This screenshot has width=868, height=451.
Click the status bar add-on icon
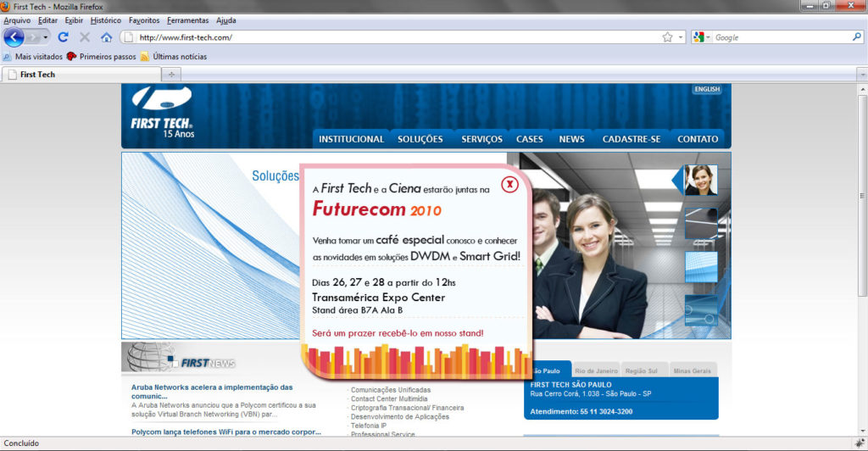860,443
